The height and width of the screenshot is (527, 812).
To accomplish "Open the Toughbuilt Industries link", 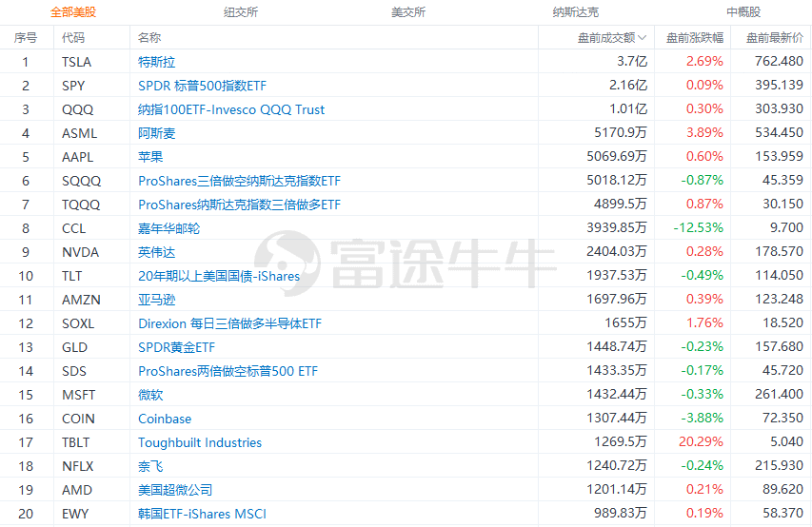I will point(199,442).
